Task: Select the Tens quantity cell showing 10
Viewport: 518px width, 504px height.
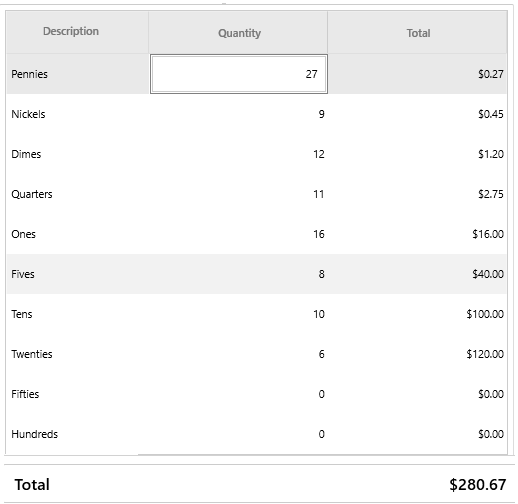Action: (238, 314)
